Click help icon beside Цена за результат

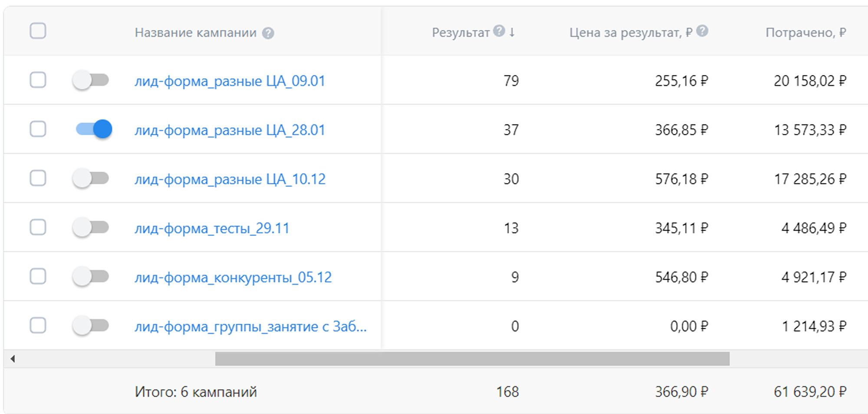point(702,31)
